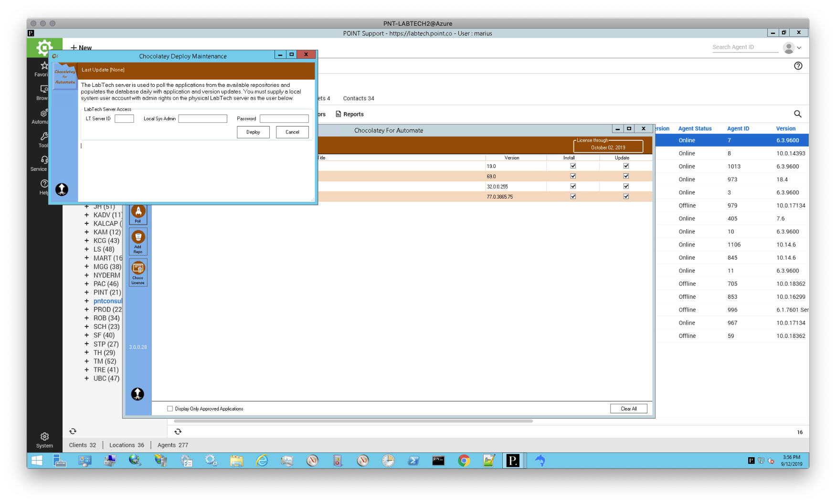Open the Reports tab
Viewport: 836px width, 504px height.
tap(349, 114)
